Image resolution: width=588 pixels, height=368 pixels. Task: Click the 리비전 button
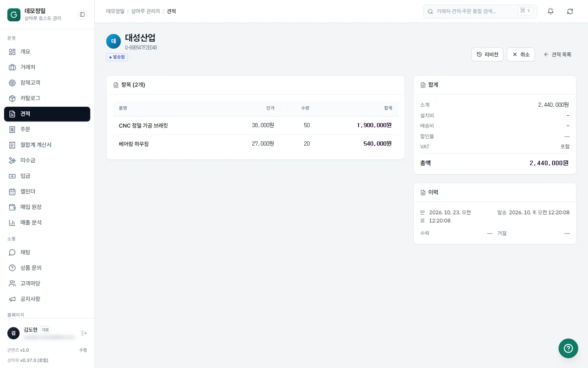(x=488, y=54)
